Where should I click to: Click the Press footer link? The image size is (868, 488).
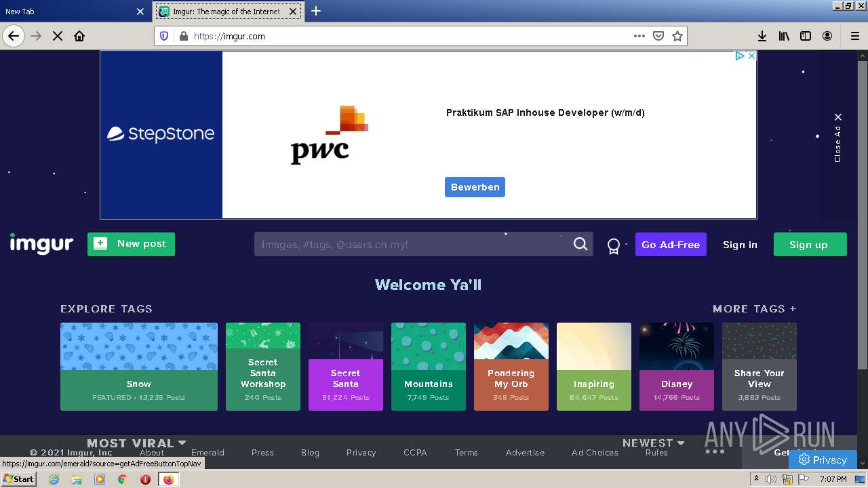[x=262, y=452]
